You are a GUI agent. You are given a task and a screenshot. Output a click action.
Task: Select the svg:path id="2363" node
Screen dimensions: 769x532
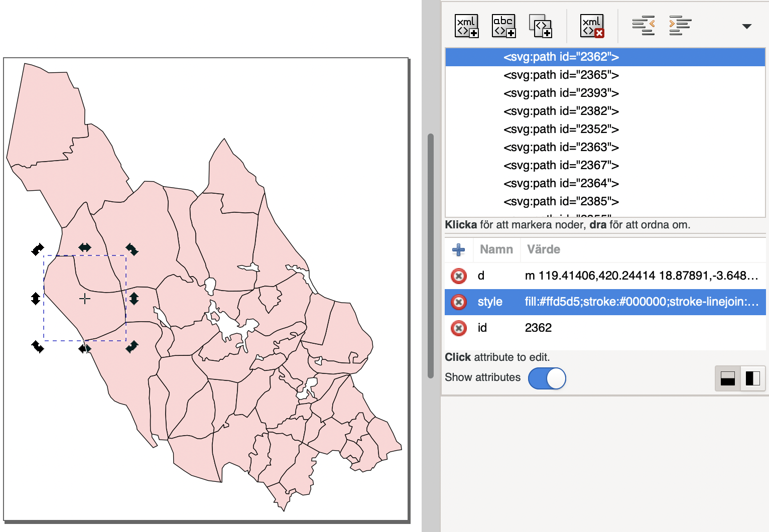pos(605,147)
